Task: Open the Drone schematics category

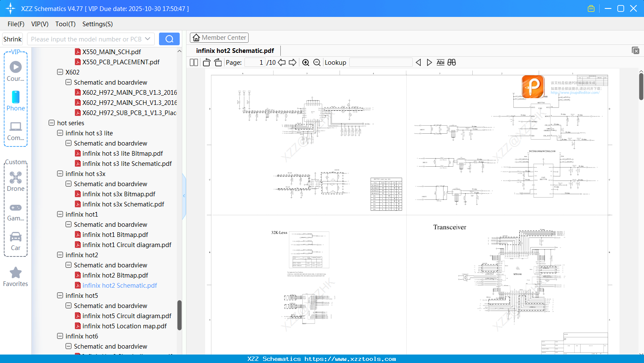Action: coord(15,180)
